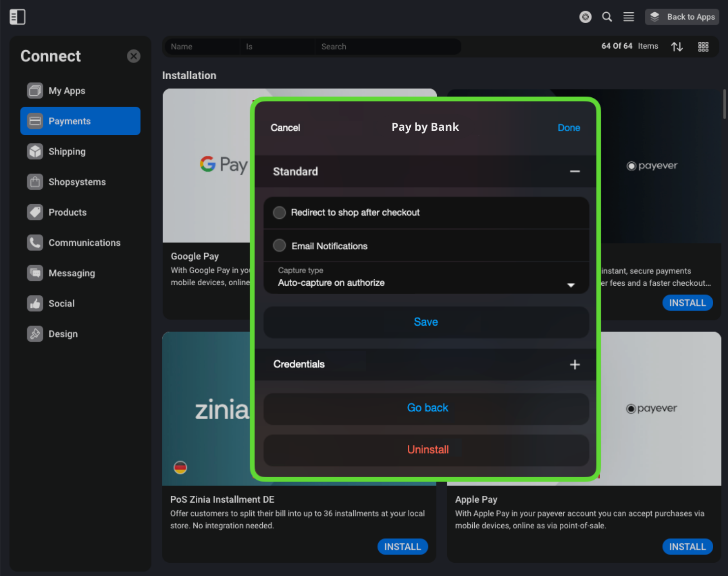This screenshot has width=728, height=576.
Task: Select Payments in the sidebar
Action: (x=80, y=121)
